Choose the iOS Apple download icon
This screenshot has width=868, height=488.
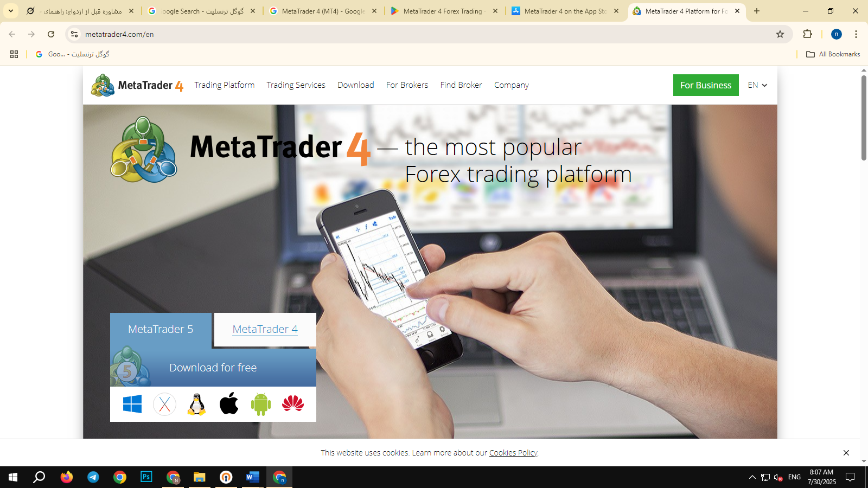228,403
